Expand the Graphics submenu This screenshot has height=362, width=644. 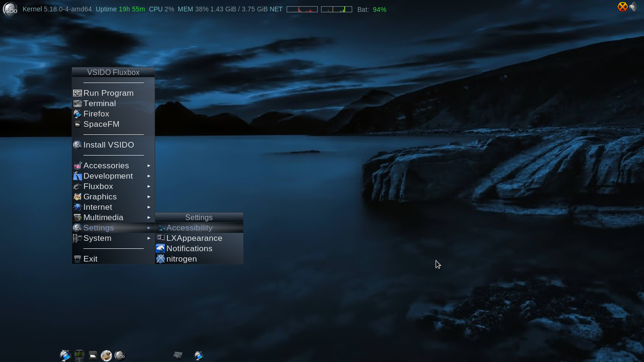(x=113, y=197)
